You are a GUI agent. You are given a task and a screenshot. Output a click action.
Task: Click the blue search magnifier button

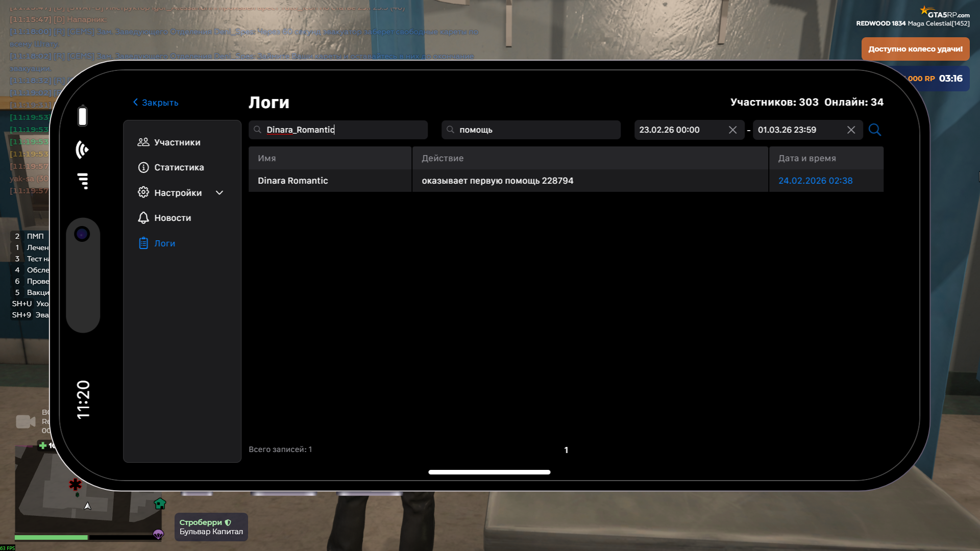click(874, 130)
